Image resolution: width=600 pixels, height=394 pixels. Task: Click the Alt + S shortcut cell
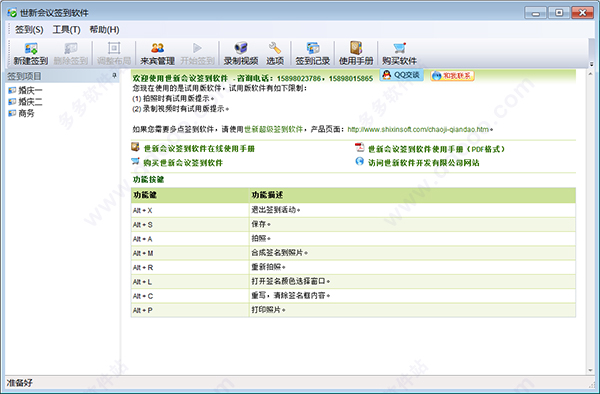(x=190, y=225)
